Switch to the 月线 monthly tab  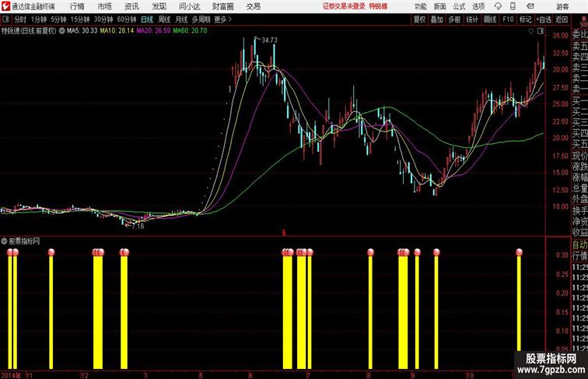pyautogui.click(x=181, y=19)
